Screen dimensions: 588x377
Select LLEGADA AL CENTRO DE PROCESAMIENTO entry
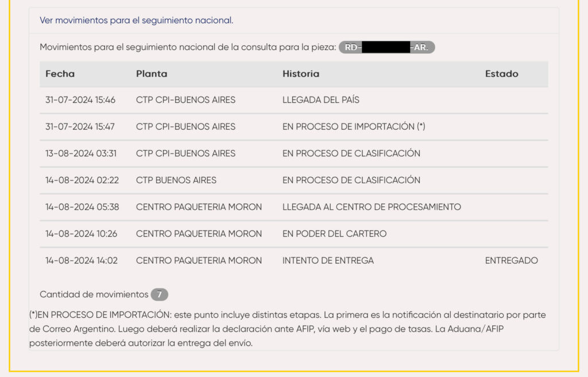point(372,207)
